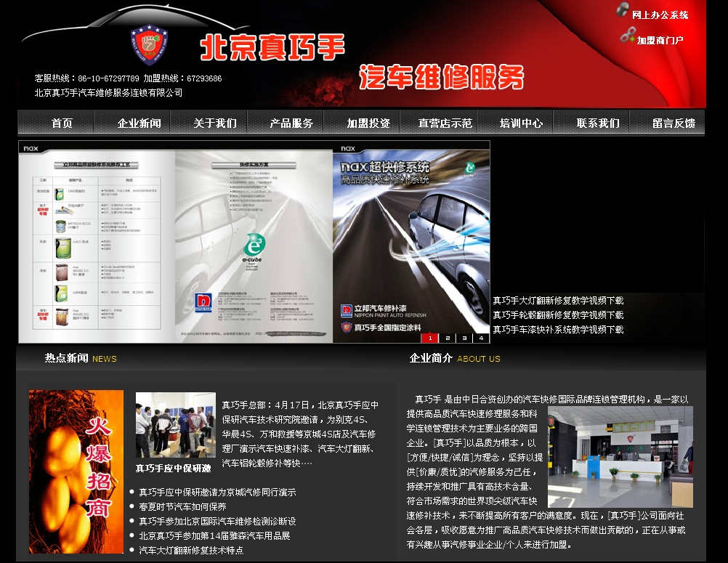728x563 pixels.
Task: Open the 网上办公系统 icon link
Action: point(623,9)
